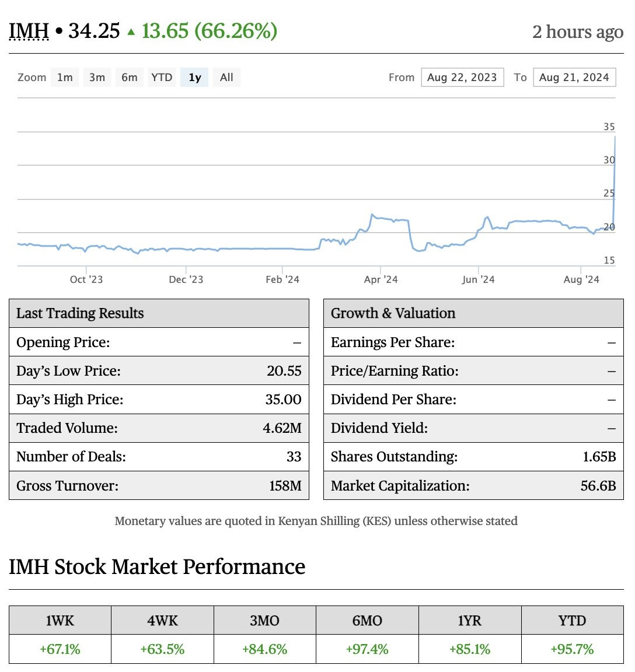Click Market Capitalization value 56.6B
This screenshot has width=635, height=672.
pyautogui.click(x=598, y=486)
